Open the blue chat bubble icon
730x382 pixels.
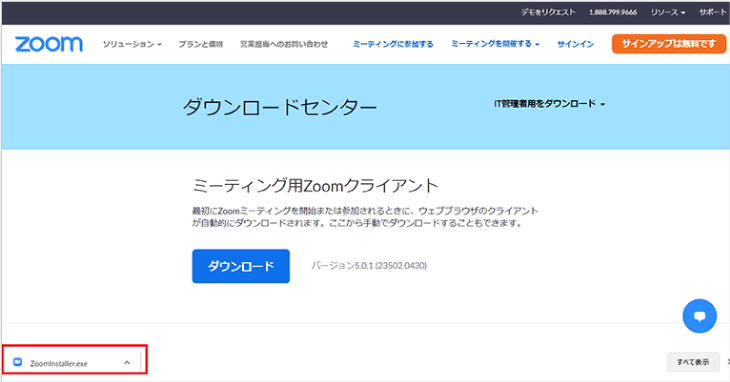pyautogui.click(x=699, y=316)
